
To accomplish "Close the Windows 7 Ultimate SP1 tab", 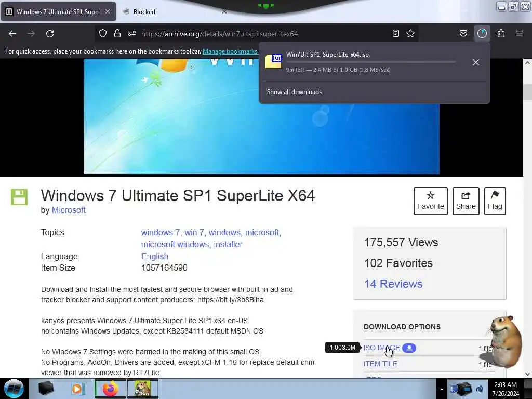I will [108, 11].
